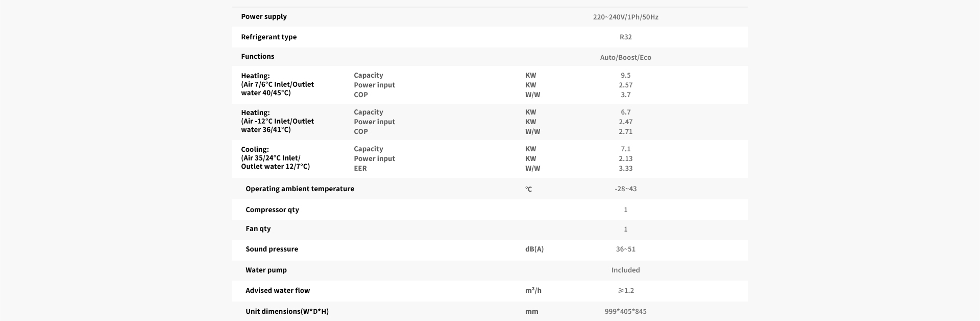The image size is (980, 321).
Task: Select the 3.33 EER value
Action: tap(625, 168)
